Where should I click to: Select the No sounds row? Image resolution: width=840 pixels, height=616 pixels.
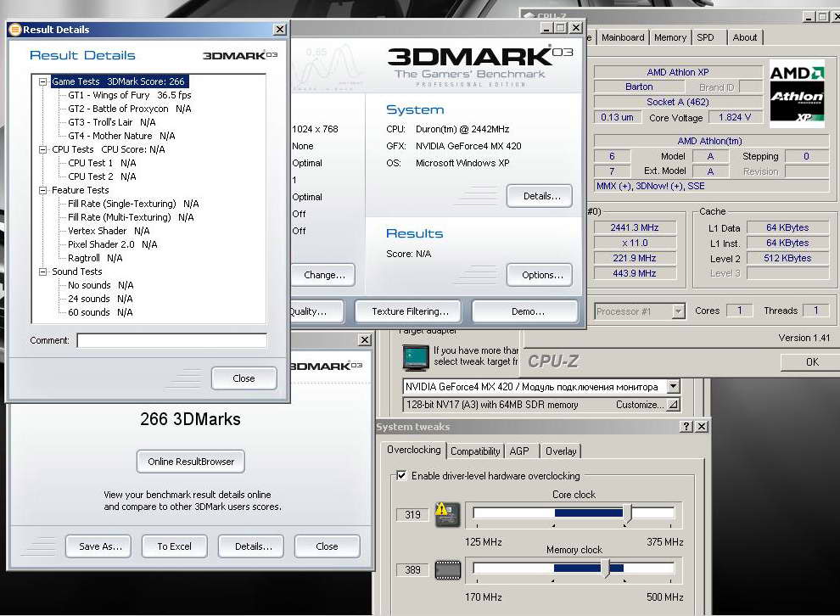tap(101, 285)
